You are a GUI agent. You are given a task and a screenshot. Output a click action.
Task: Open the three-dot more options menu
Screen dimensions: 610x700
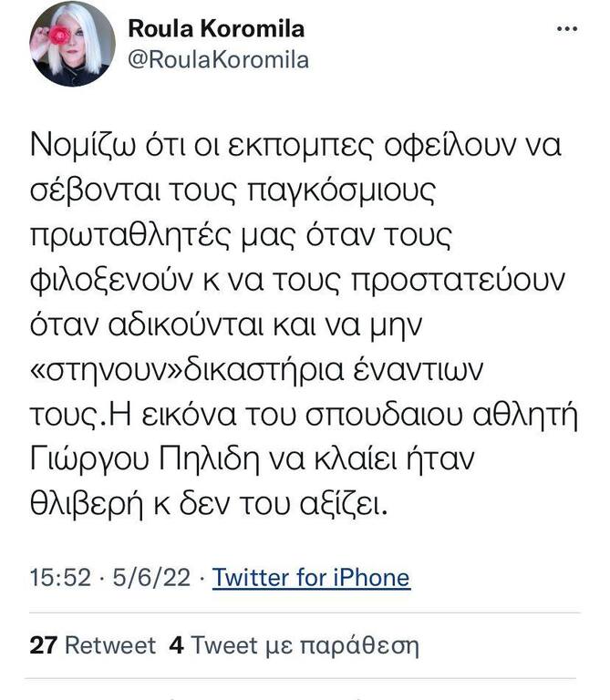pyautogui.click(x=566, y=29)
